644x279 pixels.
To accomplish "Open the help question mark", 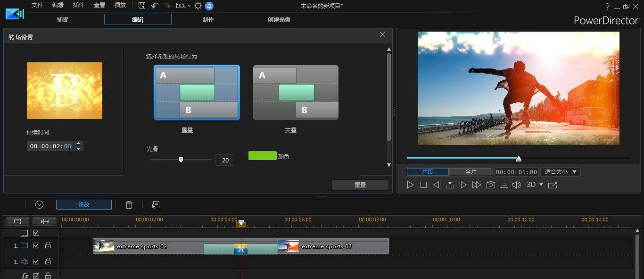I will 608,6.
